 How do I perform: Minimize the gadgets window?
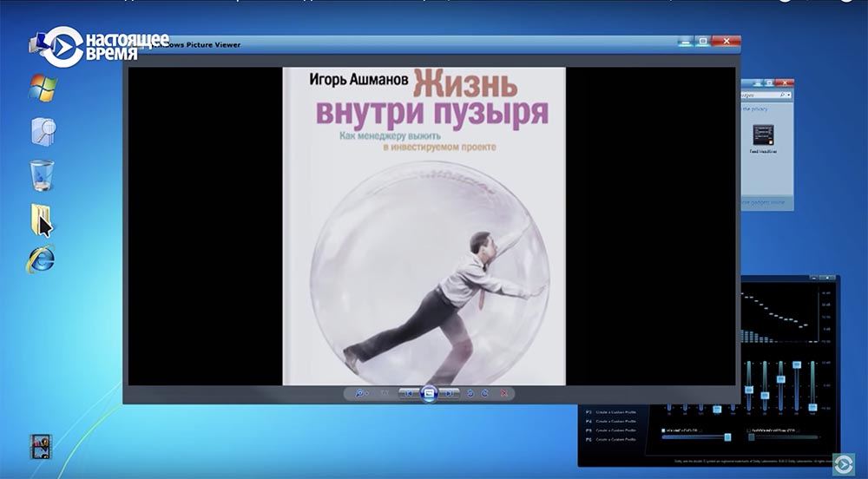coord(758,82)
